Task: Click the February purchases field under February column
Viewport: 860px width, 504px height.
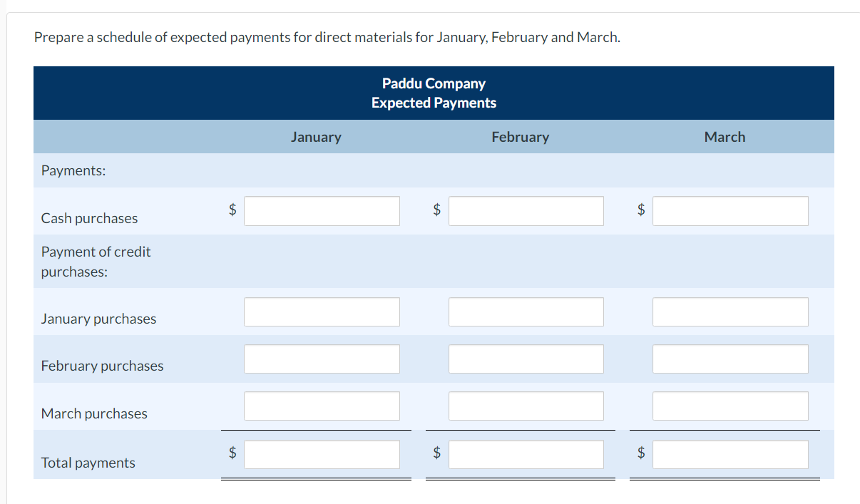Action: coord(526,359)
